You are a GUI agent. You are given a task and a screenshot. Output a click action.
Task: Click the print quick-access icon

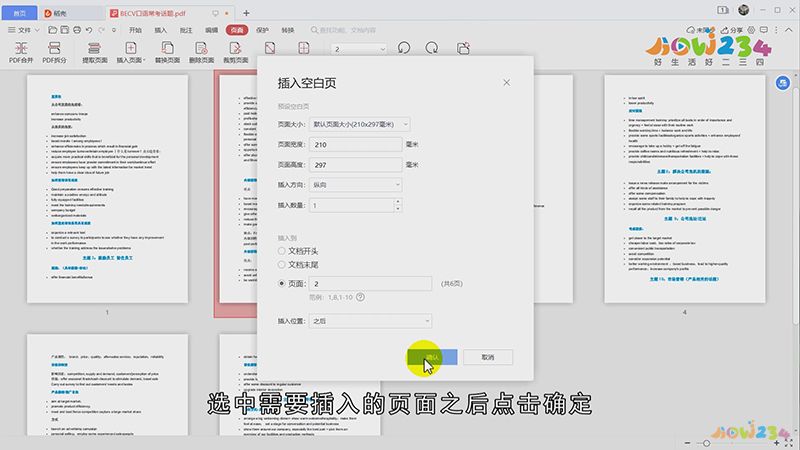(77, 30)
